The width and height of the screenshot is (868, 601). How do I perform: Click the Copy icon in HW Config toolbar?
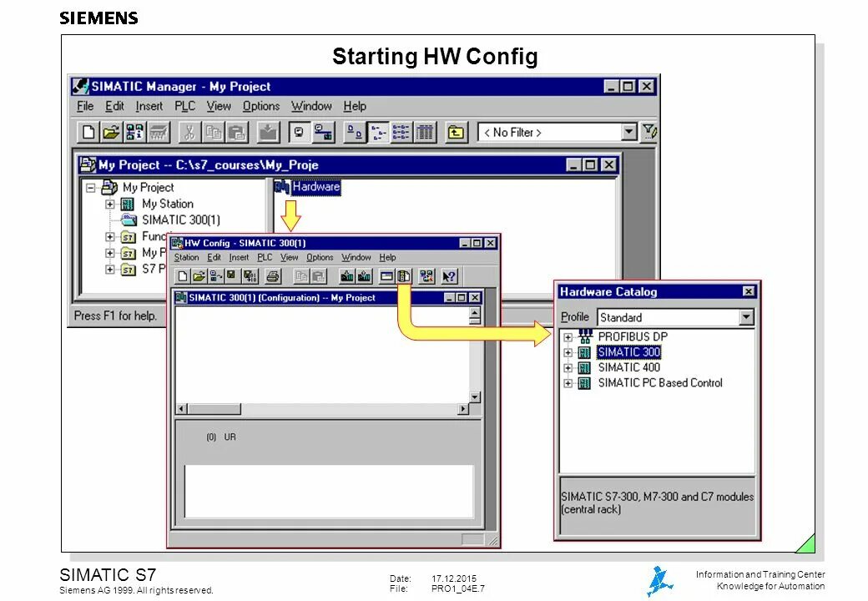point(301,275)
